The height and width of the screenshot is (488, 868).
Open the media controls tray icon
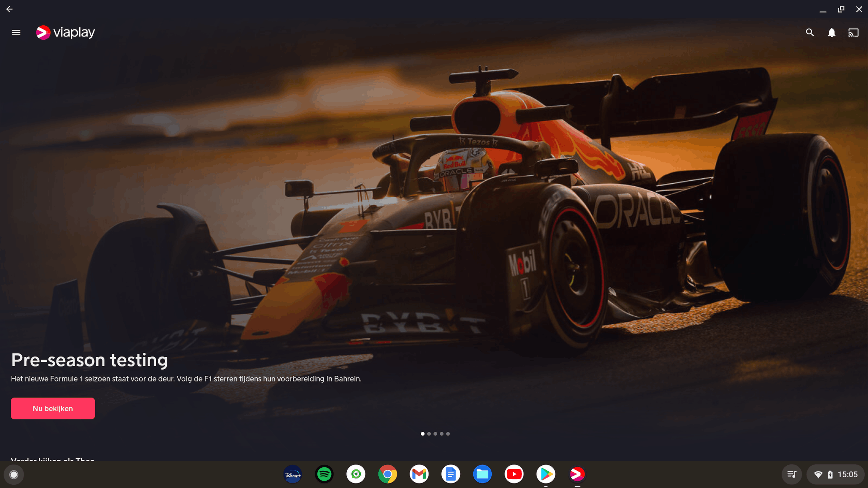[x=792, y=475]
